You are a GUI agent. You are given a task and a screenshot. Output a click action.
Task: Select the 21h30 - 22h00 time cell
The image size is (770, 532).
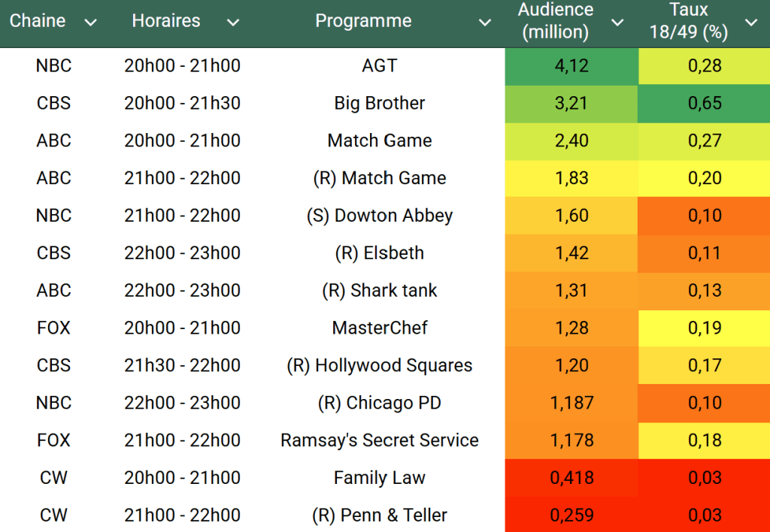183,366
